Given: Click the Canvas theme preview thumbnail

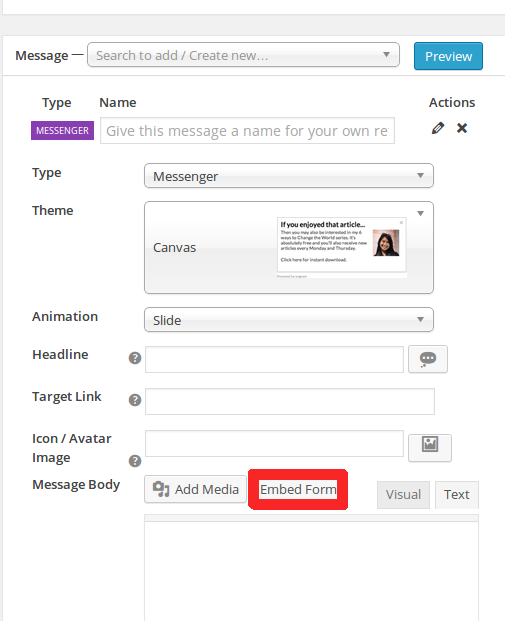Looking at the screenshot, I should (341, 247).
